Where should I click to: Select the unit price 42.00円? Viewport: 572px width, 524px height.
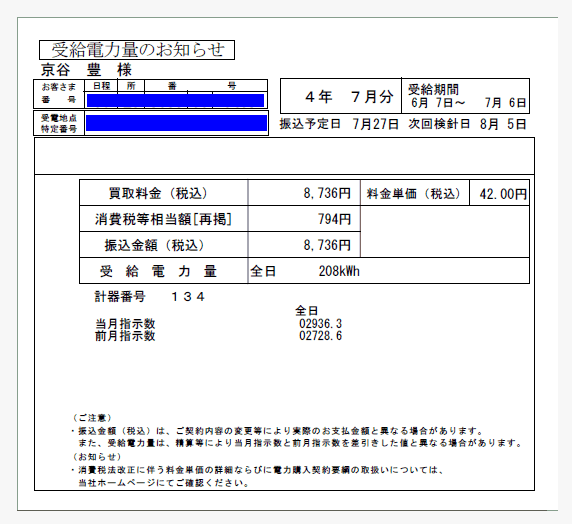503,194
